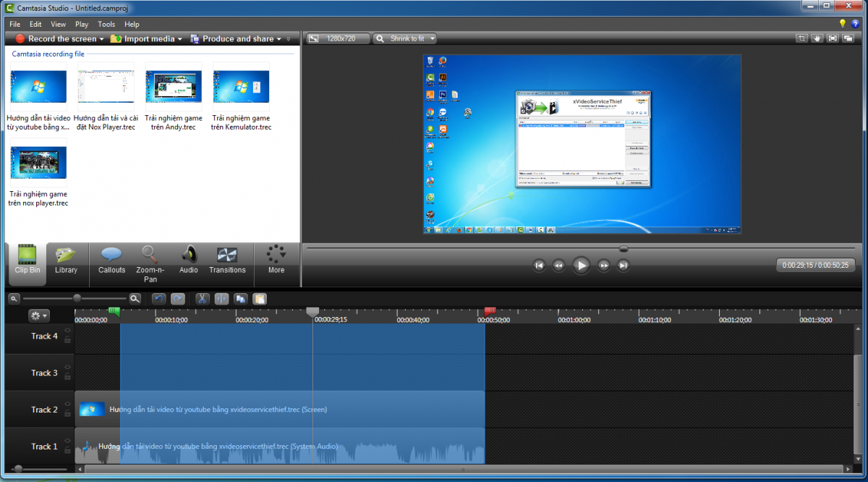
Task: Toggle visibility eye of Track 4
Action: [x=67, y=331]
